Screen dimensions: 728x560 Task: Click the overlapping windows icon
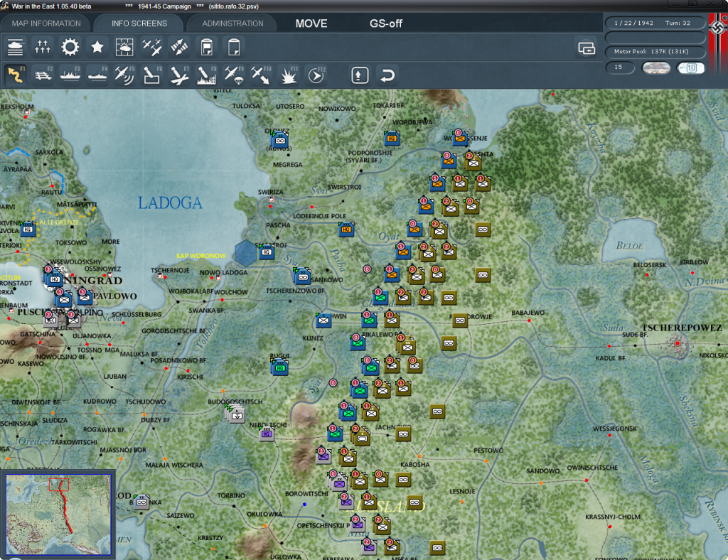pos(587,48)
